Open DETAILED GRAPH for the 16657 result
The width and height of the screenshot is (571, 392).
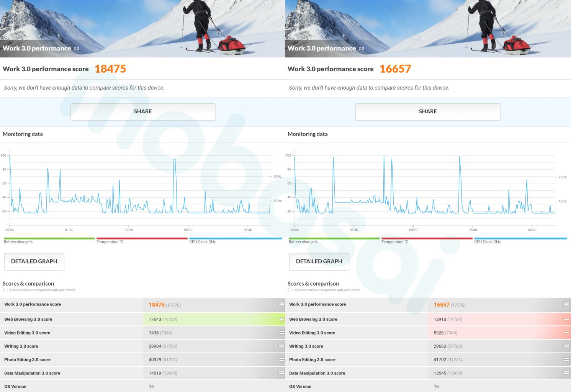(319, 261)
